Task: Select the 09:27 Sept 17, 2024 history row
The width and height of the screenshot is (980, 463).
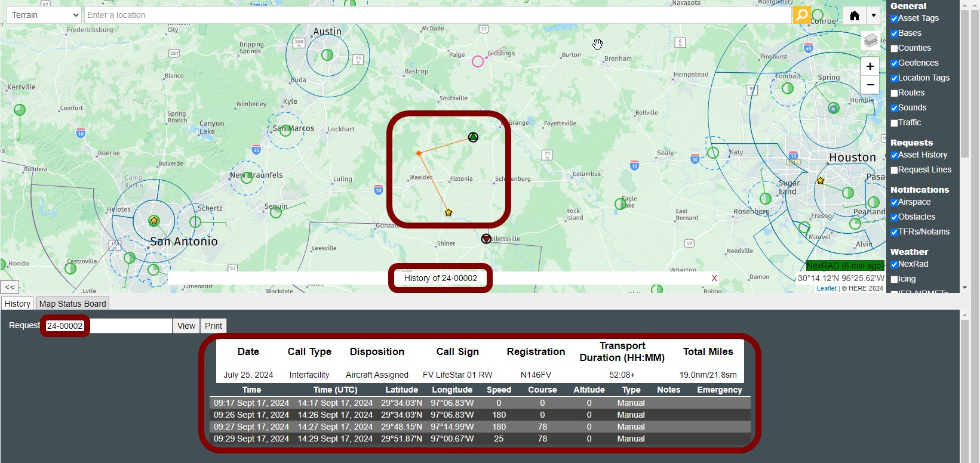Action: [480, 427]
